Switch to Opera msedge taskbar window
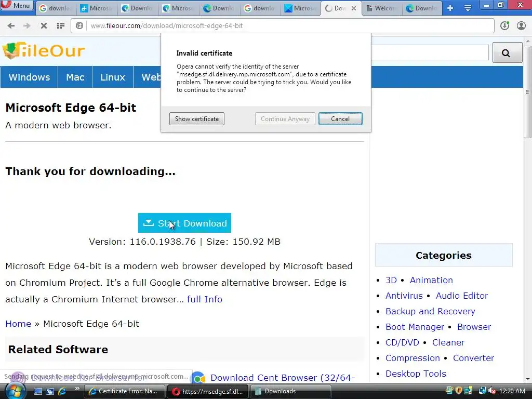This screenshot has width=532, height=399. tap(208, 391)
